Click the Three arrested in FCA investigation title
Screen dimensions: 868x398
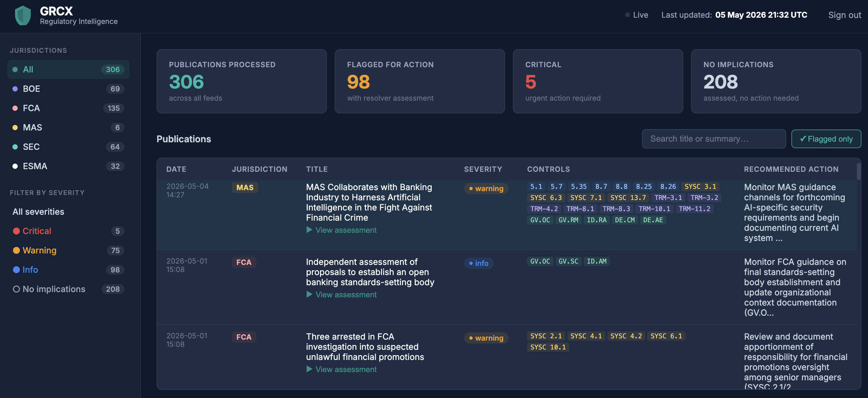(365, 347)
